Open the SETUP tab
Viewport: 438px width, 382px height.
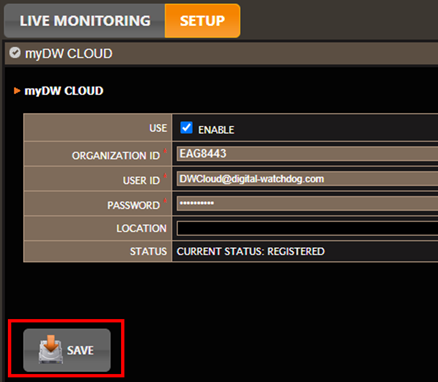click(202, 21)
